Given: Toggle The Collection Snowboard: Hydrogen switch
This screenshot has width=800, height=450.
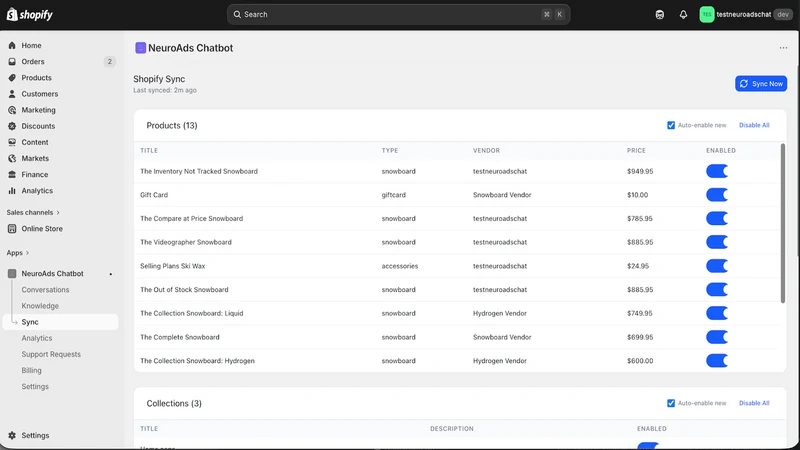Looking at the screenshot, I should pyautogui.click(x=717, y=361).
